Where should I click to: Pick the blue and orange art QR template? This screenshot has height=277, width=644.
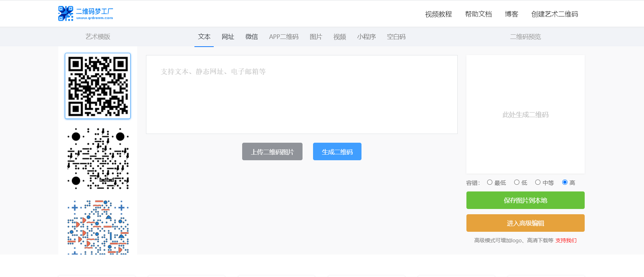click(x=98, y=227)
